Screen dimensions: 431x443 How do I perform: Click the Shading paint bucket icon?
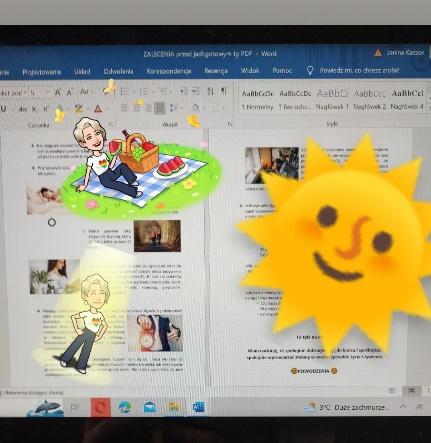click(x=196, y=107)
